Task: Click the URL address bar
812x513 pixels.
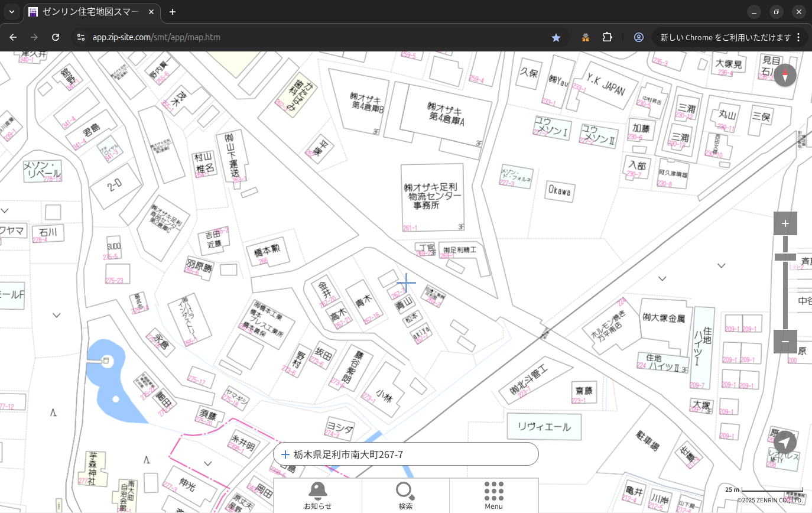Action: (x=319, y=37)
